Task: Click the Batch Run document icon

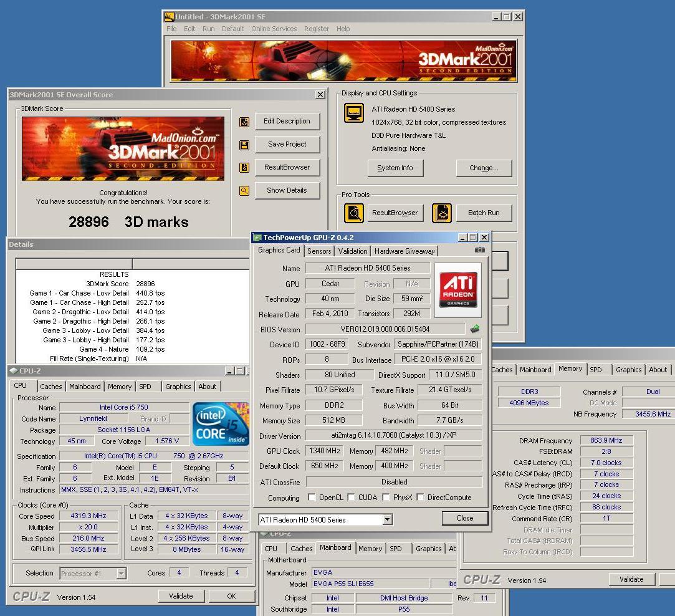Action: click(x=442, y=213)
